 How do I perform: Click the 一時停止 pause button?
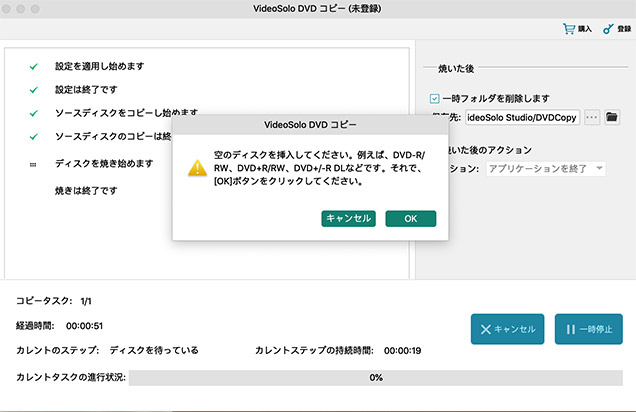[589, 329]
